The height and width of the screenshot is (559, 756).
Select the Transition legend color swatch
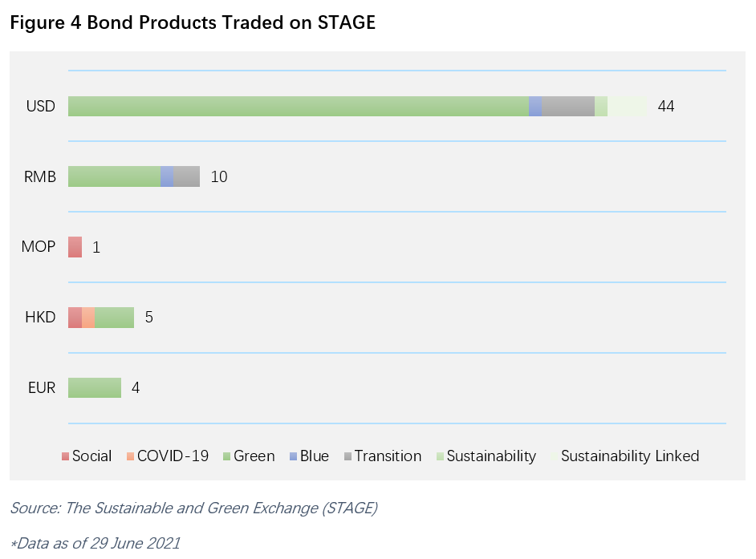tap(348, 456)
